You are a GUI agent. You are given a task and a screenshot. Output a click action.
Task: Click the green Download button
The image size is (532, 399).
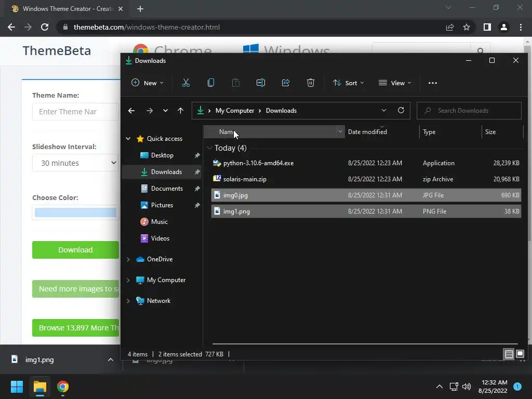coord(75,250)
